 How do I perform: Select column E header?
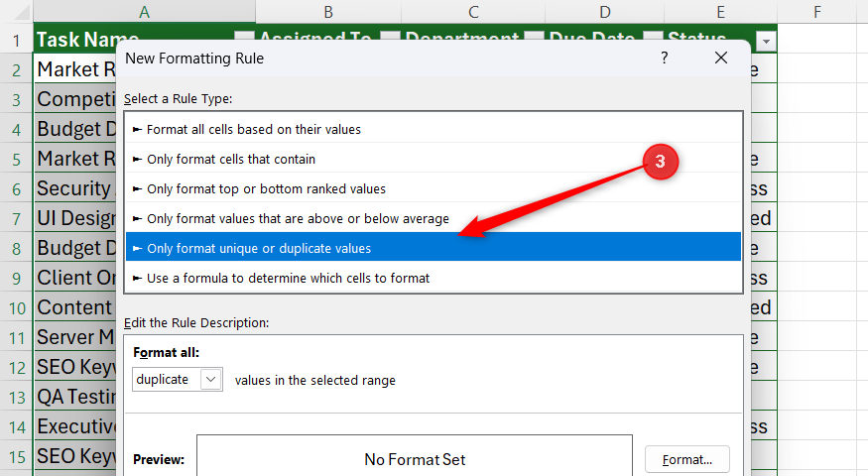[720, 12]
